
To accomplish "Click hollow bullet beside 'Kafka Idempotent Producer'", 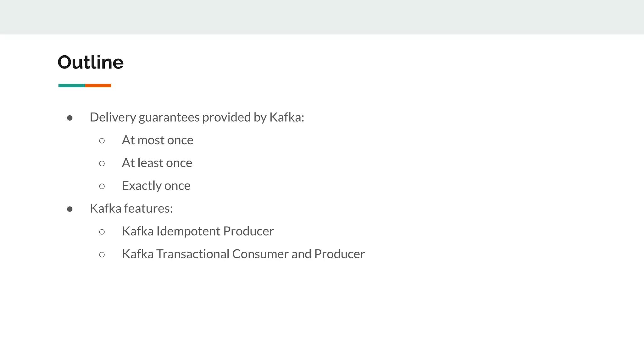I will (x=102, y=232).
